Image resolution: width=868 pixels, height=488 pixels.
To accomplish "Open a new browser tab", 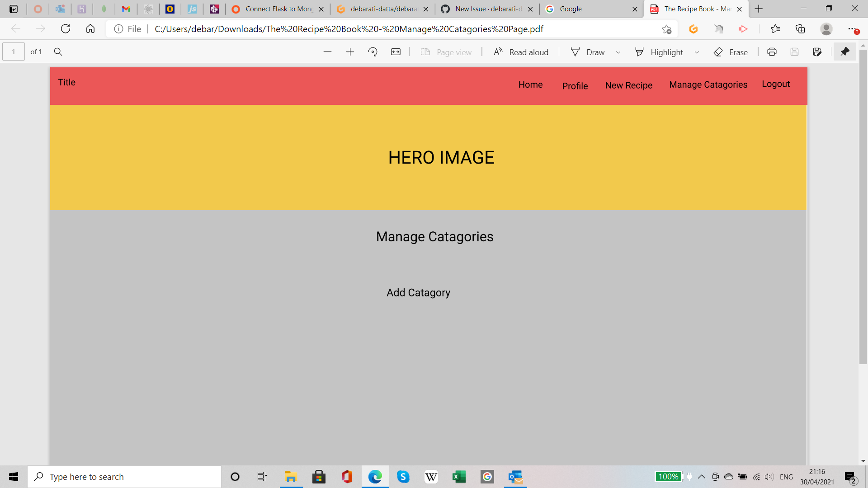I will (x=759, y=9).
